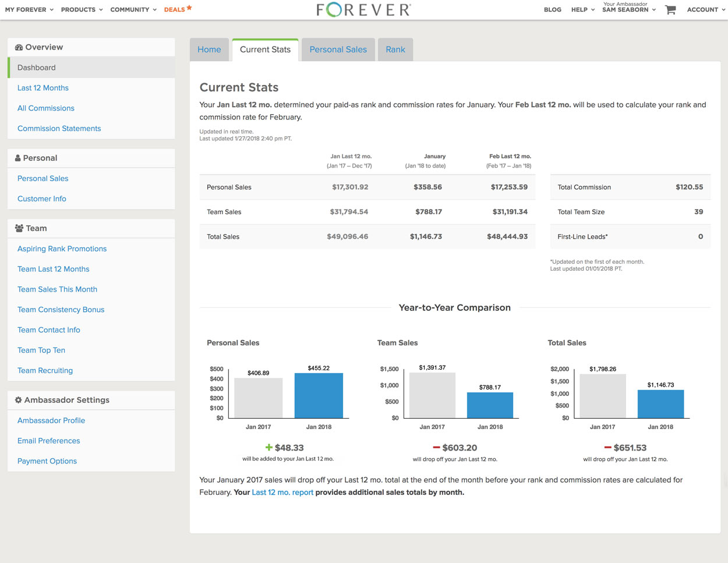Select Dashboard in the Overview sidebar
Screen dimensions: 728x563
pyautogui.click(x=91, y=68)
